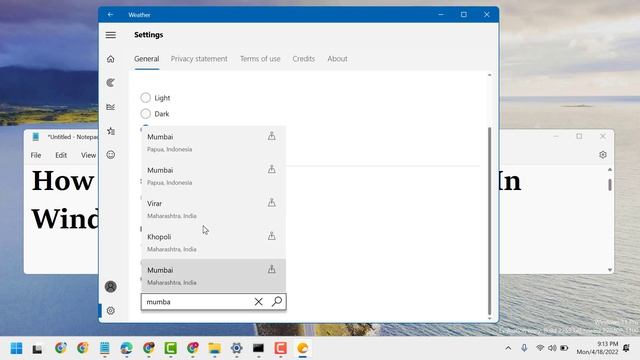Go to Weather Forecast home icon
Screen dimensions: 640x360
pos(111,59)
